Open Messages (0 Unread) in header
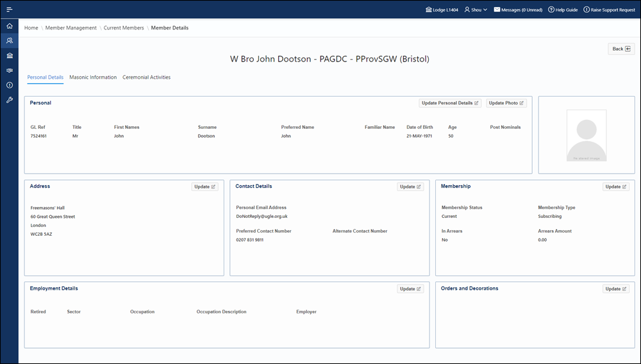Screen dimensions: 641x364 pyautogui.click(x=518, y=10)
